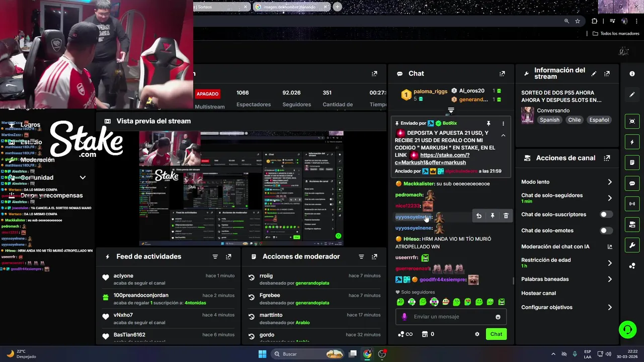Screen dimensions: 644x362
Task: Open OBS Studio from the taskbar
Action: click(x=382, y=354)
